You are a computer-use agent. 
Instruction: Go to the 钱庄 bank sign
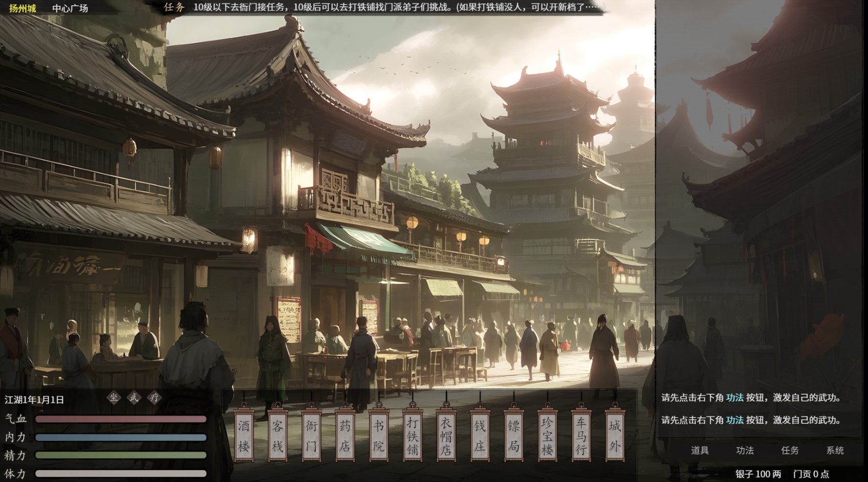tap(480, 435)
